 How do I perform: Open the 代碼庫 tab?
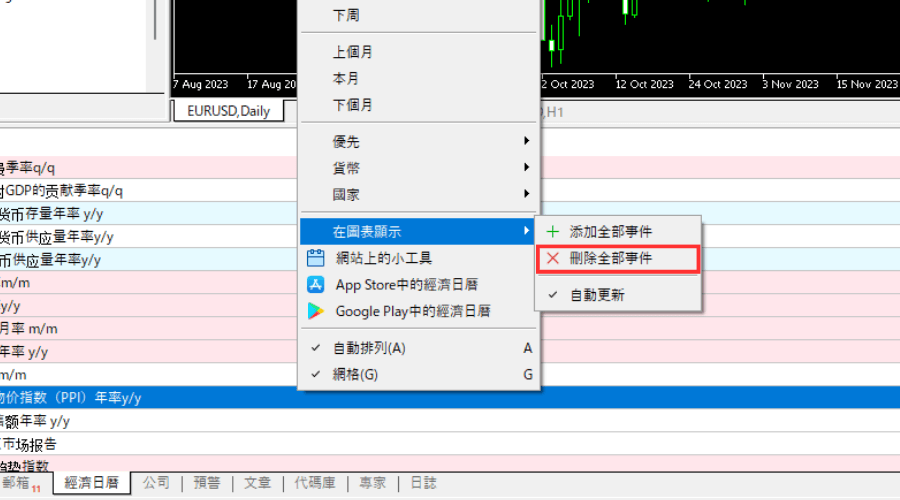tap(315, 483)
